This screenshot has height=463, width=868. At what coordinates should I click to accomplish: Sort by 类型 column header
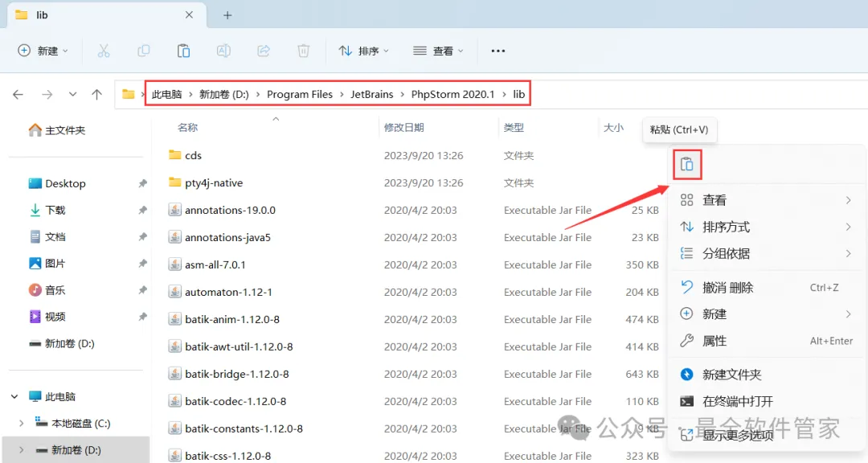click(x=514, y=127)
